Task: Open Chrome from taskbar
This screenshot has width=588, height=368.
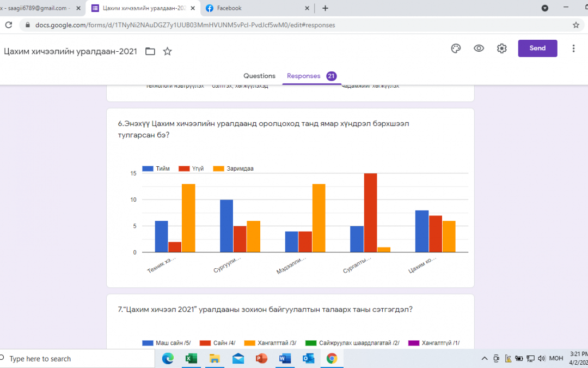Action: pos(332,359)
